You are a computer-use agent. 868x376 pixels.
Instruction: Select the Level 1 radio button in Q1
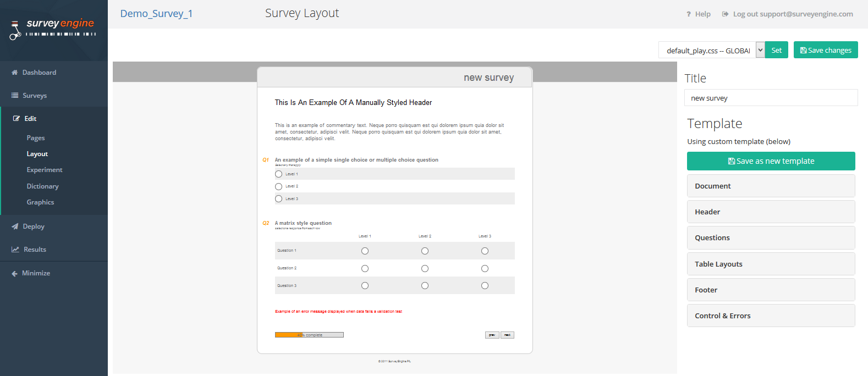278,174
